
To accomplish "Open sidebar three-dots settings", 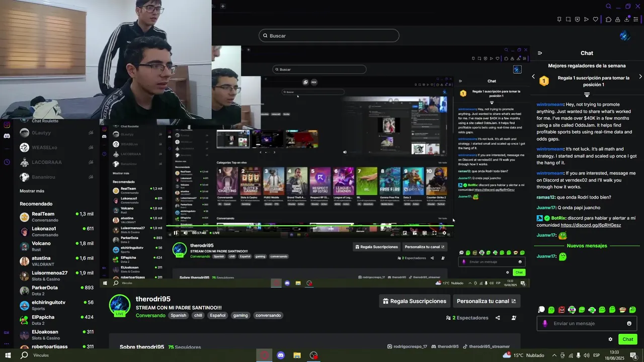I will (7, 344).
